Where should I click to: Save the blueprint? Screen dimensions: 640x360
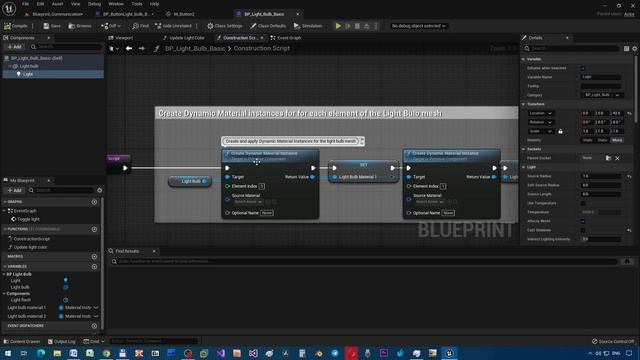[52, 26]
